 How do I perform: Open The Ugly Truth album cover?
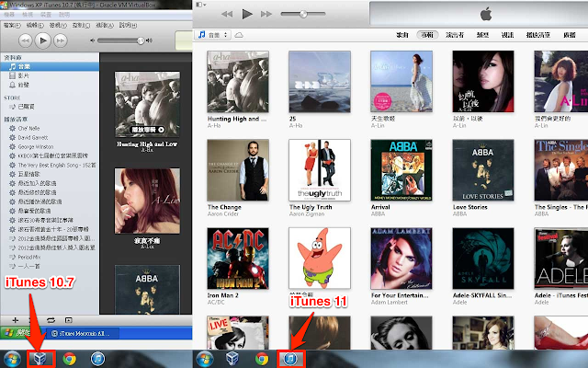point(320,170)
